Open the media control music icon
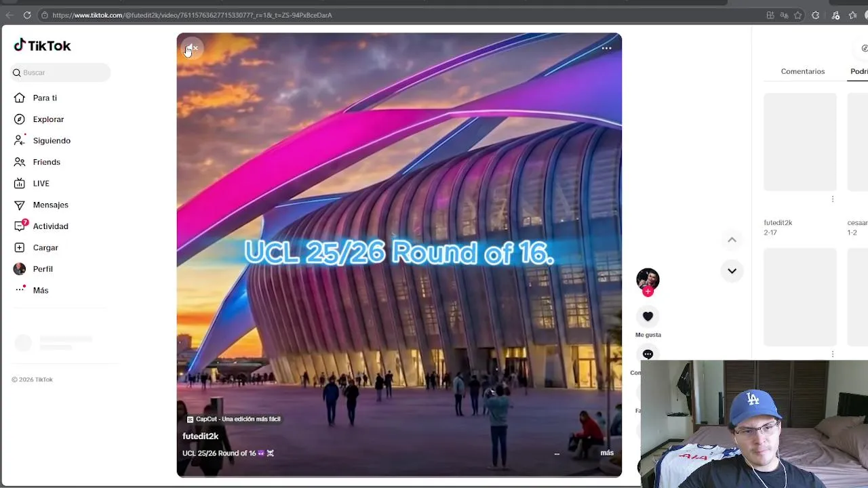The height and width of the screenshot is (488, 868). 835,15
